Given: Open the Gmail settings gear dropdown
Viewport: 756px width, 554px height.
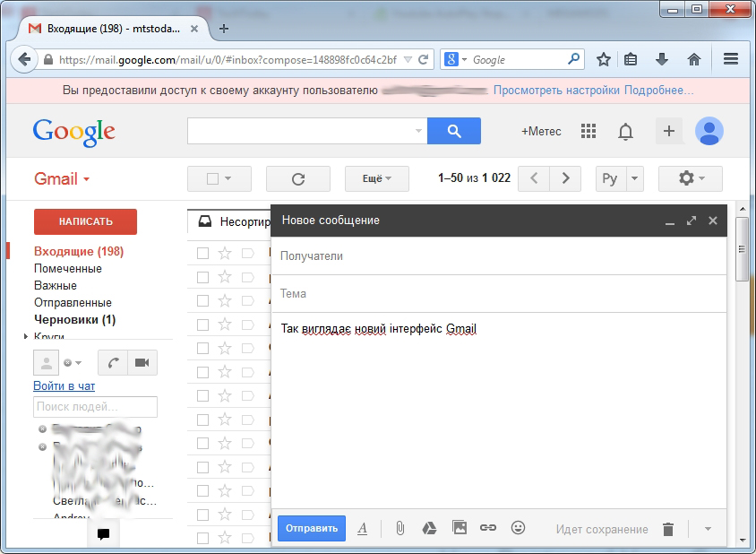Looking at the screenshot, I should tap(690, 178).
